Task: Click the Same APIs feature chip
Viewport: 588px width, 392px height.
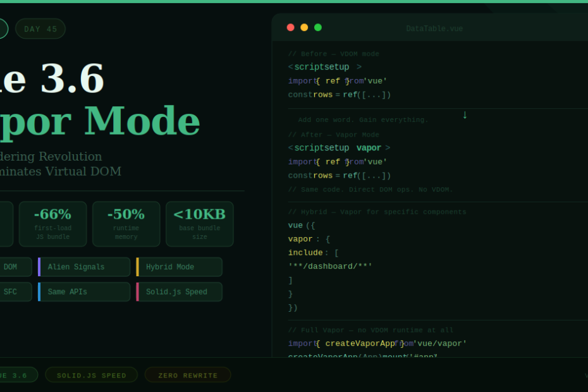Action: (x=84, y=292)
